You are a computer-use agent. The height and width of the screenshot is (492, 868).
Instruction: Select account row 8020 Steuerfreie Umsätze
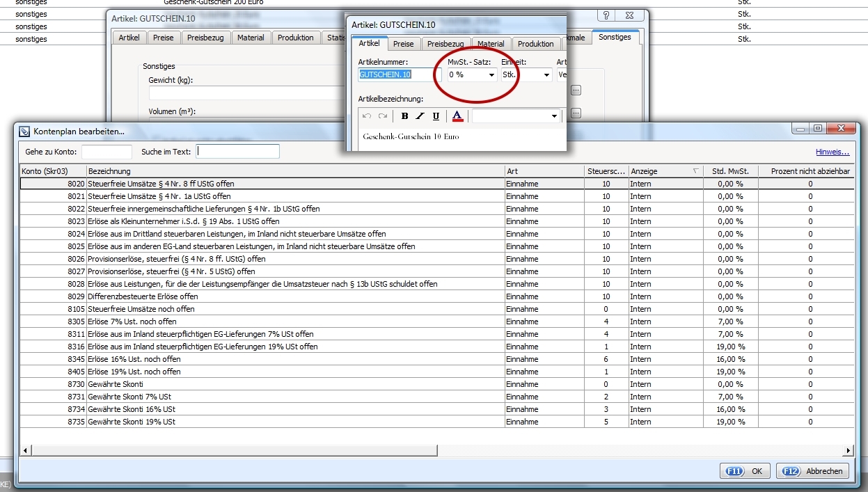(437, 184)
